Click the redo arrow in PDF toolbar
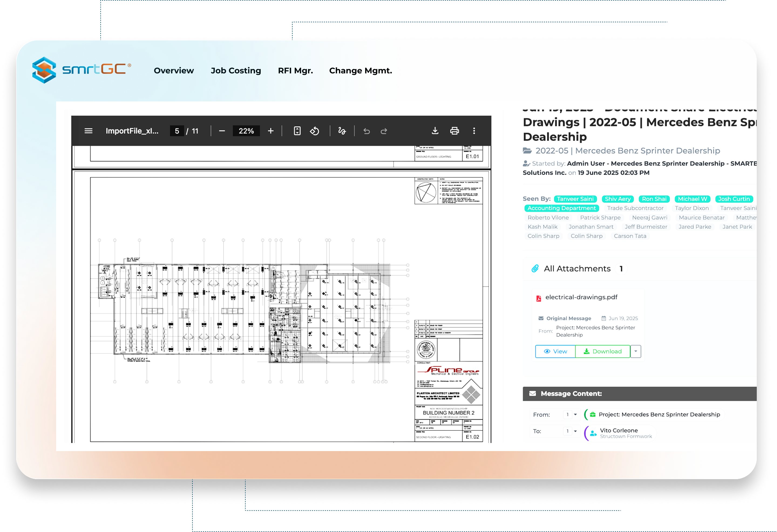This screenshot has width=777, height=532. (x=384, y=131)
